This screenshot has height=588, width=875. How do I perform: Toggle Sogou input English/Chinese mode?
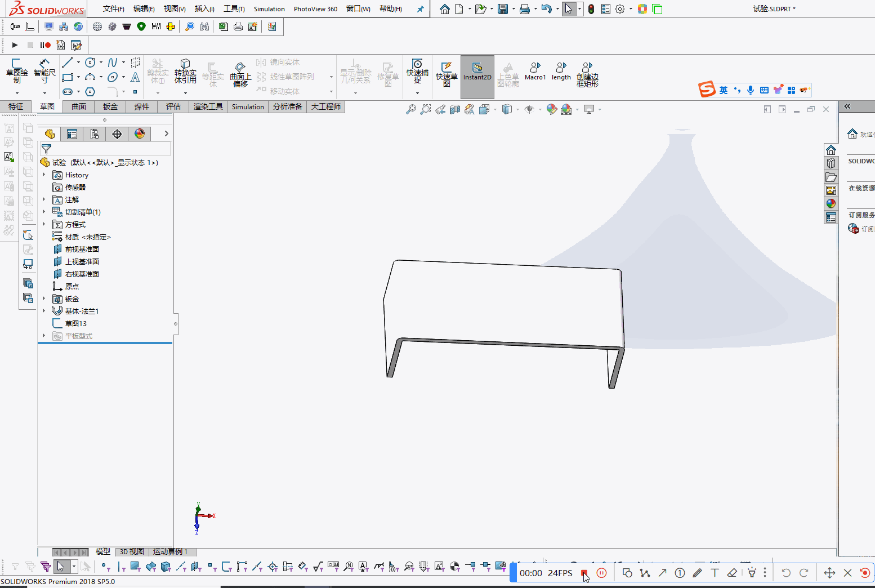pos(724,90)
